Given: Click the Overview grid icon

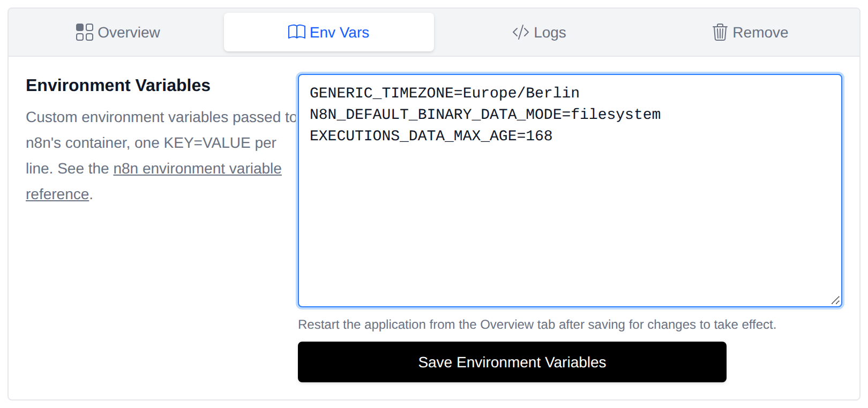Looking at the screenshot, I should coord(84,32).
